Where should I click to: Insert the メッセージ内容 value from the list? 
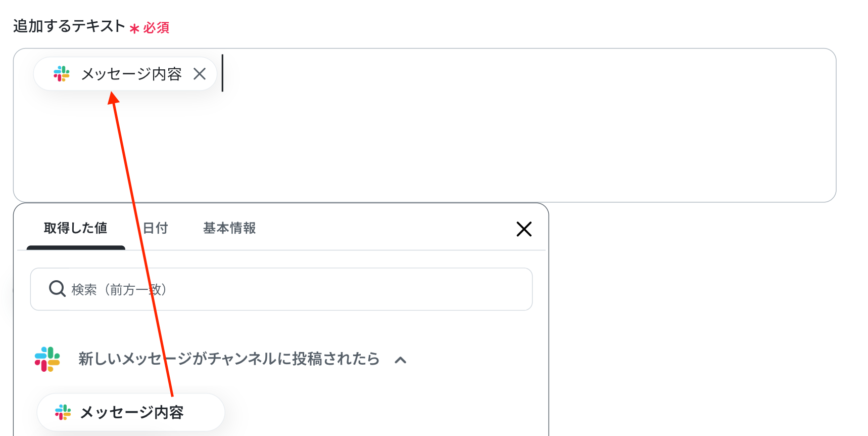(131, 412)
